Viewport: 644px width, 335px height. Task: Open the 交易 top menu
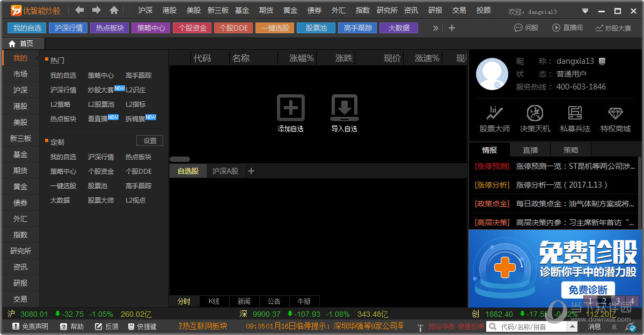coord(459,10)
